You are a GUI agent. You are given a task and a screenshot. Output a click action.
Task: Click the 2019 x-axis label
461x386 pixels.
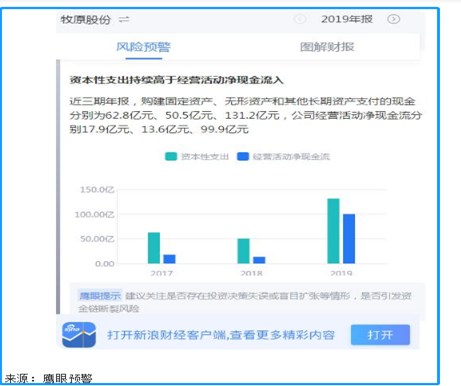coord(341,273)
